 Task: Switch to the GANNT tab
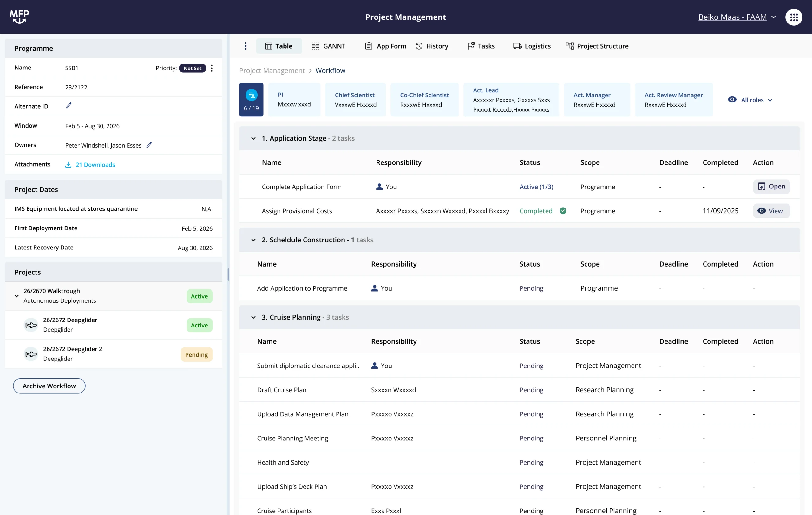[x=328, y=46]
